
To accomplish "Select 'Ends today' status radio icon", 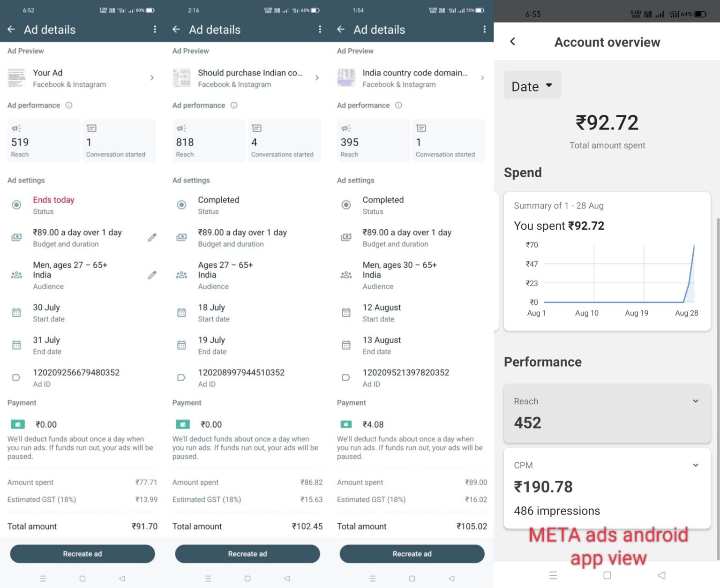I will pyautogui.click(x=16, y=205).
